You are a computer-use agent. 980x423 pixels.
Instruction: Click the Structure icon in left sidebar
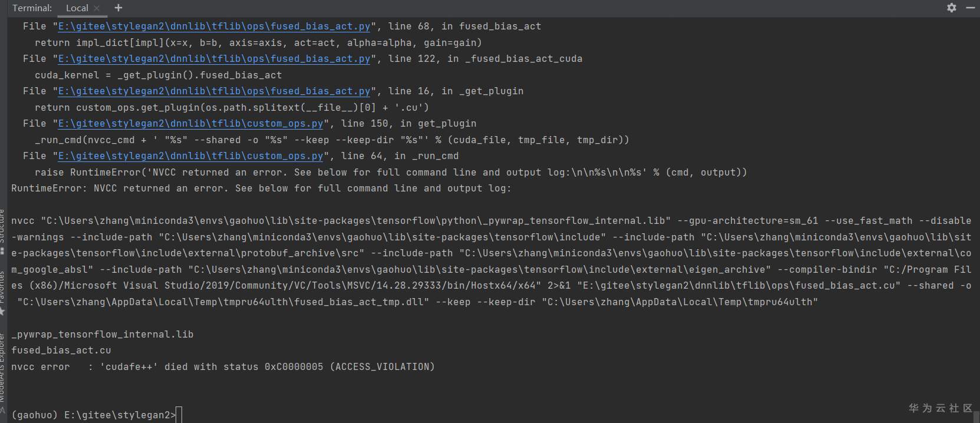pos(2,251)
